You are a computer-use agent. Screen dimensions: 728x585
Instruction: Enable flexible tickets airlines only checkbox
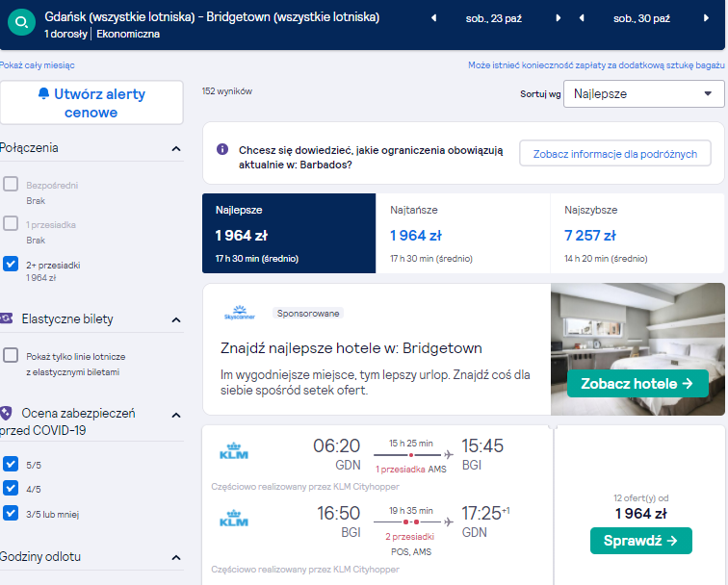(11, 355)
